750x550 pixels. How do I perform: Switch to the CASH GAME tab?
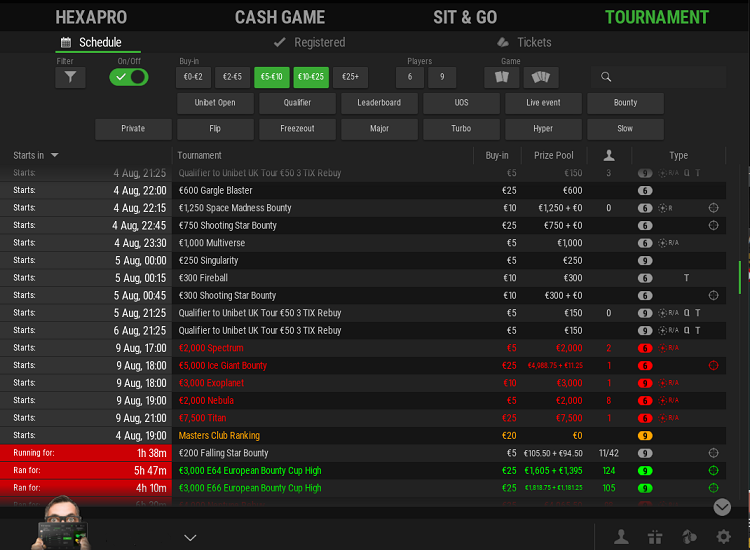280,17
